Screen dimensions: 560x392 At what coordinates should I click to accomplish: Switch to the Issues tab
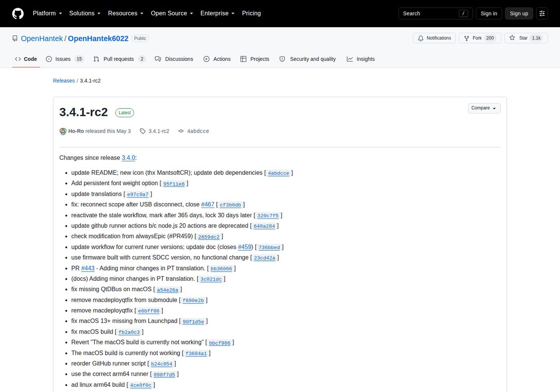(x=65, y=59)
